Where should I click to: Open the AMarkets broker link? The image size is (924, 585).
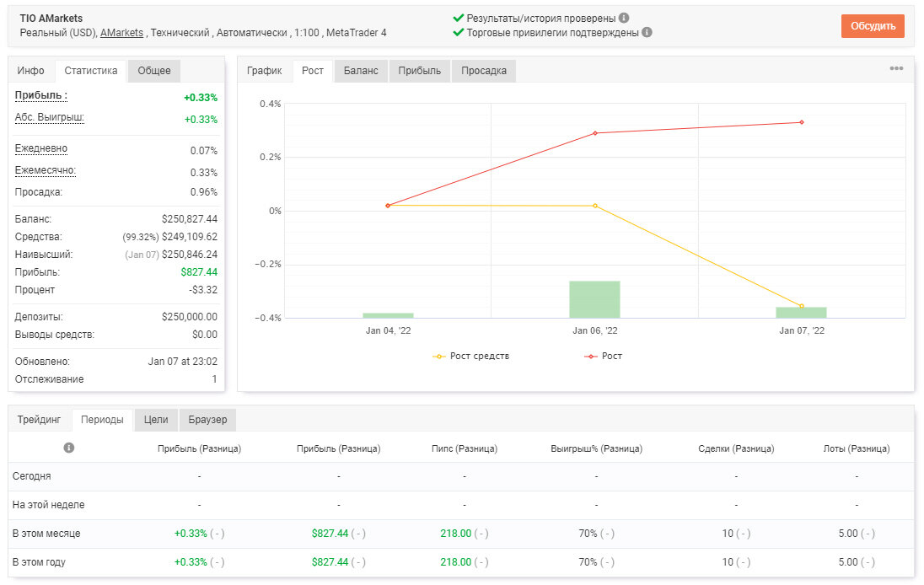(121, 33)
